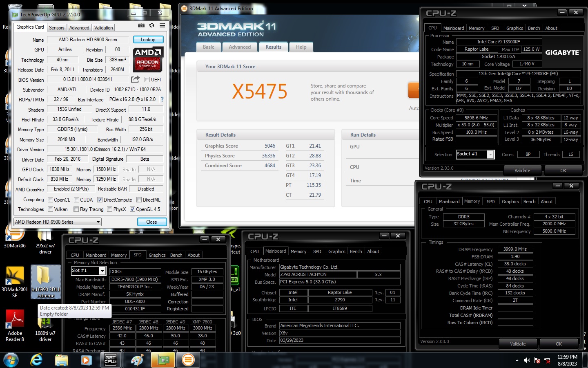Click the Physics Score value 36336

268,156
